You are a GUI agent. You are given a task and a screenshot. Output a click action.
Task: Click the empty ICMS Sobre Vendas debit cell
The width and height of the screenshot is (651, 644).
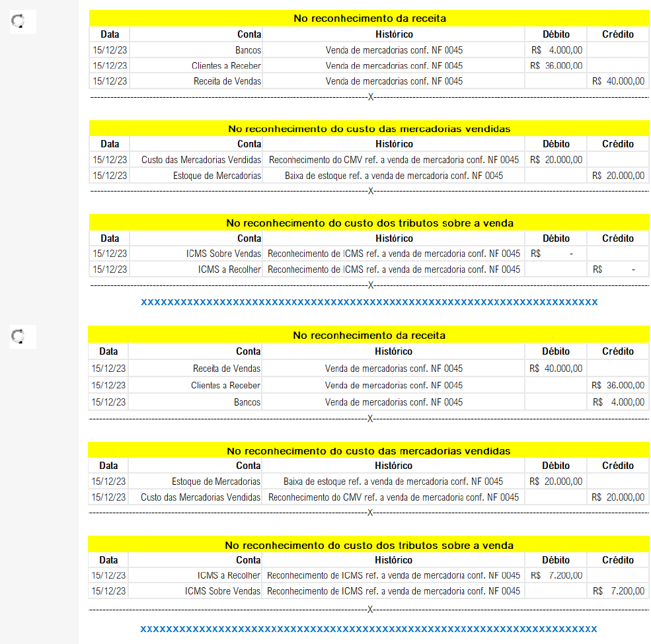click(556, 254)
